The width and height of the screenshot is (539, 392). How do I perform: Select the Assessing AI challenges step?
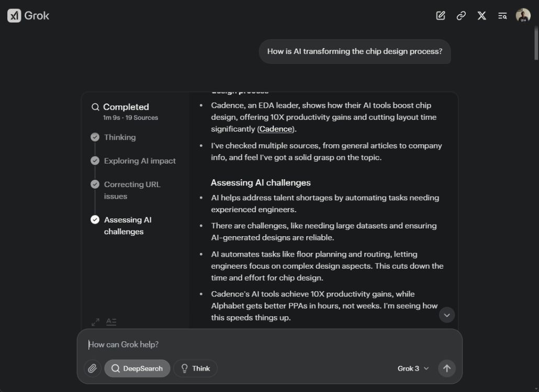[127, 225]
